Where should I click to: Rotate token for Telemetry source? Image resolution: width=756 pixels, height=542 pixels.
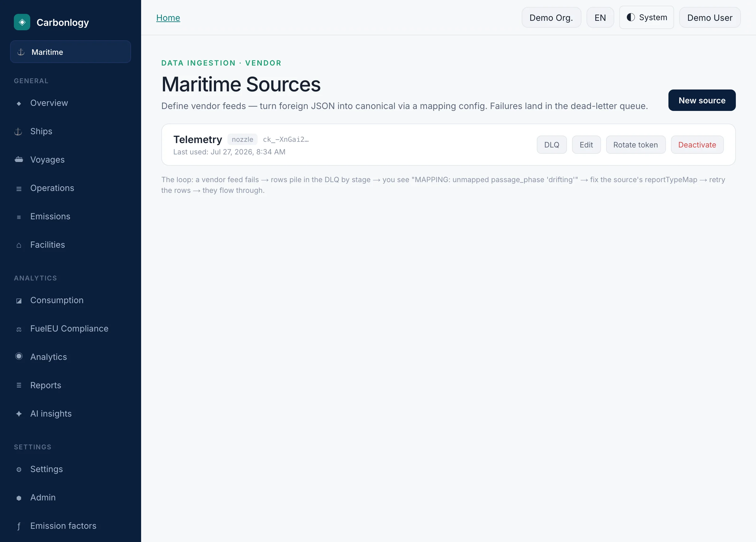[x=635, y=145]
